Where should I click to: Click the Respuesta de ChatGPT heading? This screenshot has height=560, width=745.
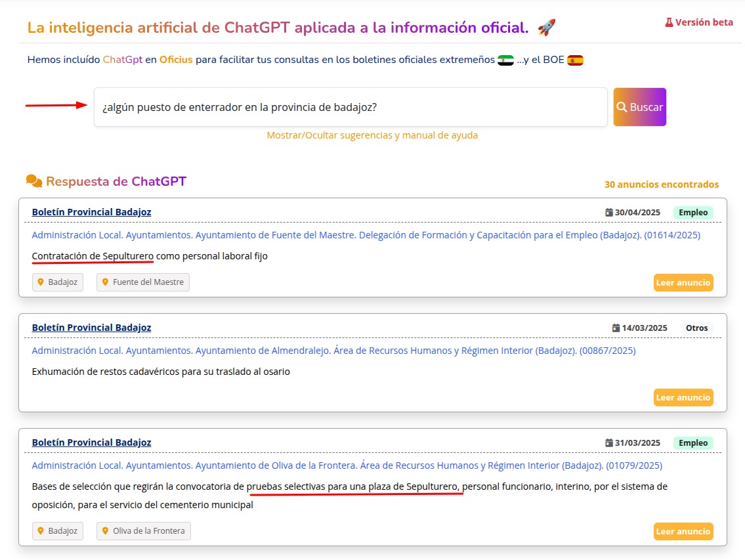click(116, 181)
